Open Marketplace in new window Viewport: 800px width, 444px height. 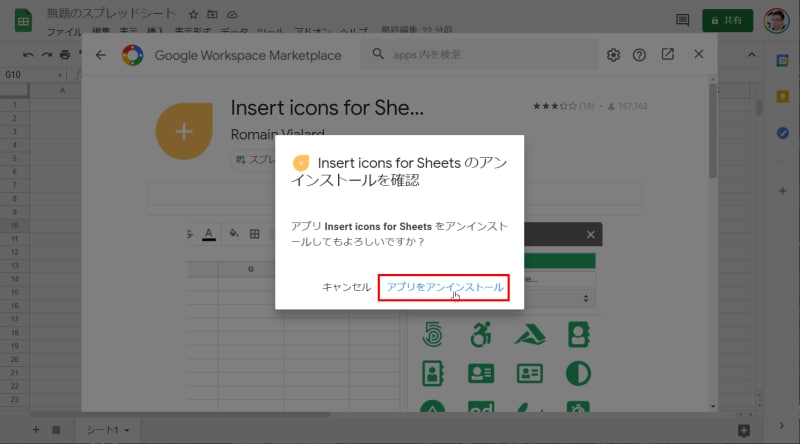(667, 54)
